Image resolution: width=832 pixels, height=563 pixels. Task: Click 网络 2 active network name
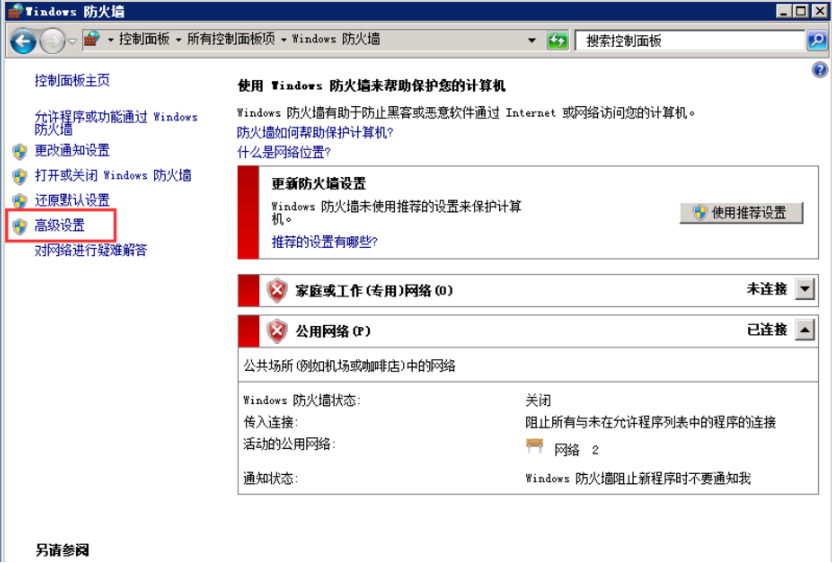pyautogui.click(x=576, y=451)
